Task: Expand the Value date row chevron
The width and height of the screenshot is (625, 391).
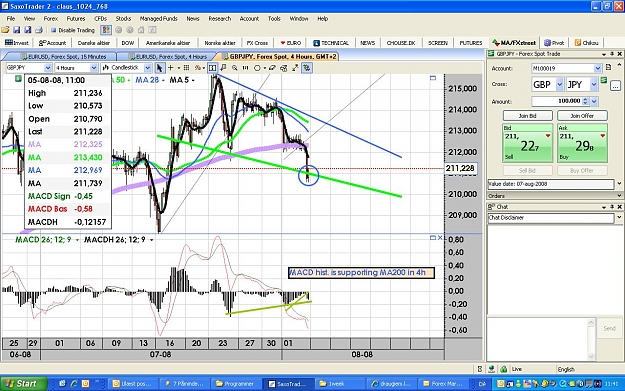Action: (x=619, y=184)
